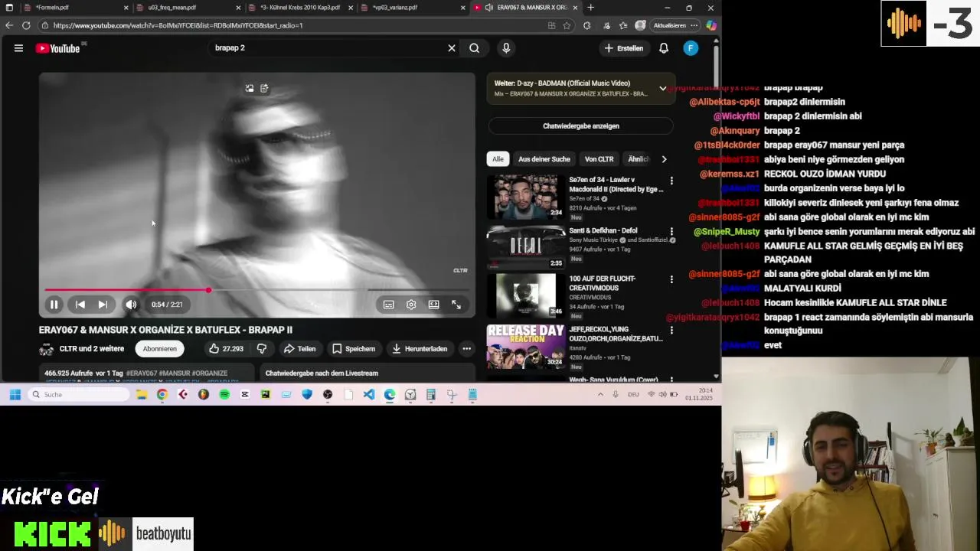Open the taskbar clock and date
This screenshot has height=551, width=980.
pos(698,395)
